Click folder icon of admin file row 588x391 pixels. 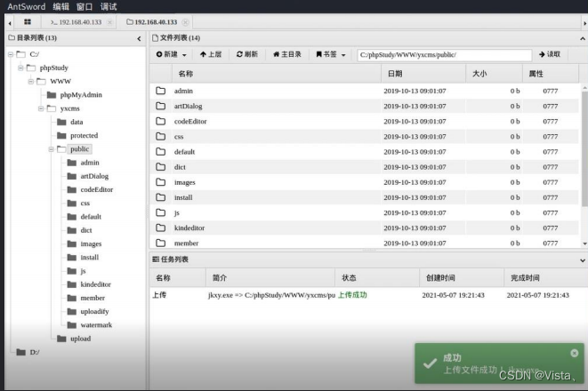[160, 91]
